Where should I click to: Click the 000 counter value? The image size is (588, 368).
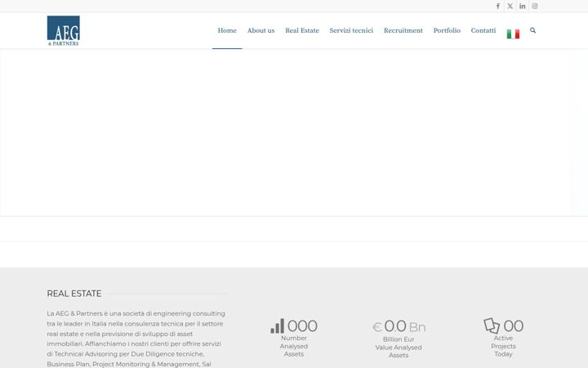[302, 326]
